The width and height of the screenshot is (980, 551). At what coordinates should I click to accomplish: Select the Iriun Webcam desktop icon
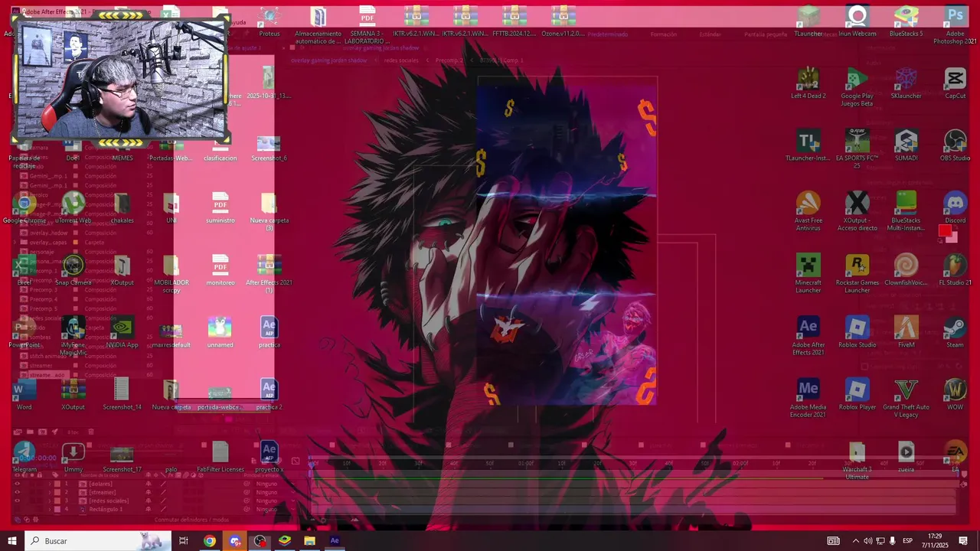tap(857, 21)
